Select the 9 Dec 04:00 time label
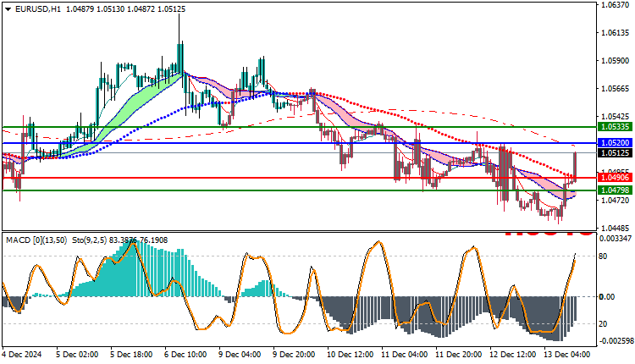Screen dimensions: 635x364 (240, 355)
